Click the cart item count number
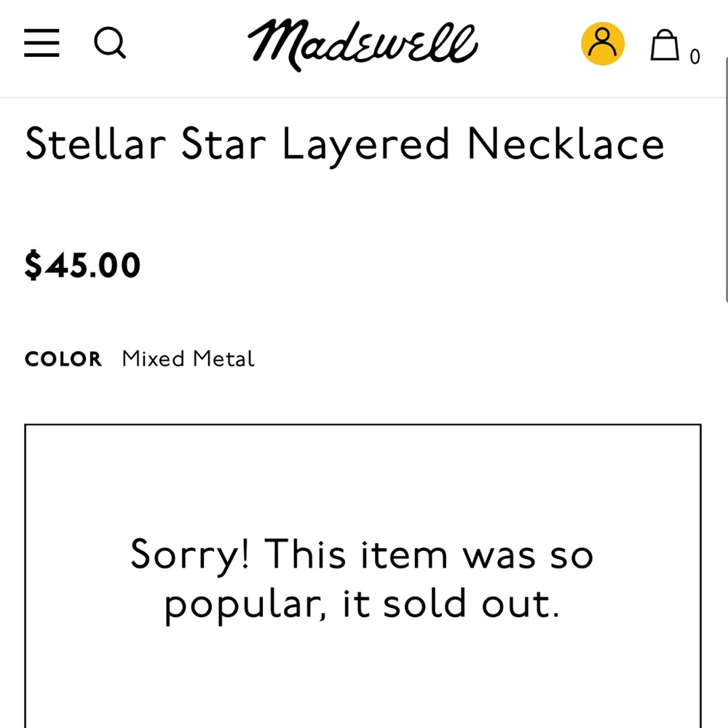This screenshot has width=728, height=728. click(696, 56)
